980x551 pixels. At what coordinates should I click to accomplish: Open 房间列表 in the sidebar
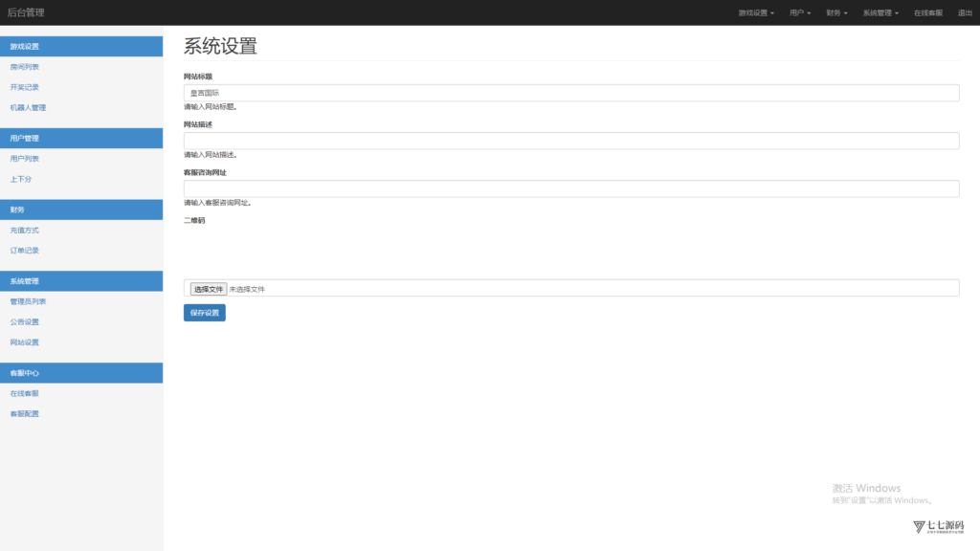tap(25, 67)
